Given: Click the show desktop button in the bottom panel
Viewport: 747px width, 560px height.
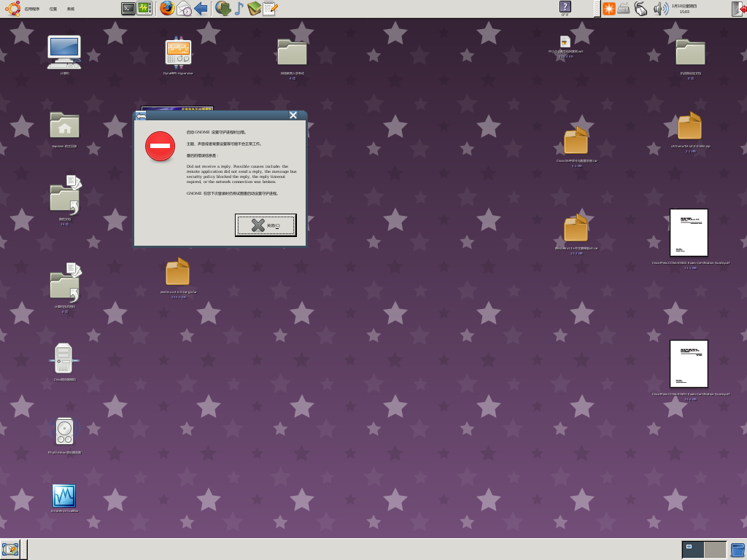Looking at the screenshot, I should (x=10, y=550).
